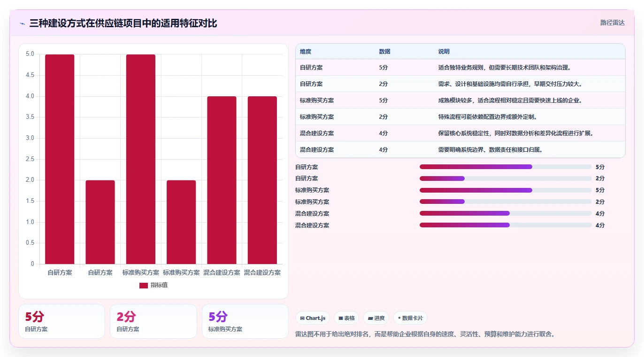Viewport: 644px width, 357px height.
Task: Click the text 保留核心系统稳定性，同时对数据分析和差异化流程进行扩展。
Action: click(516, 133)
